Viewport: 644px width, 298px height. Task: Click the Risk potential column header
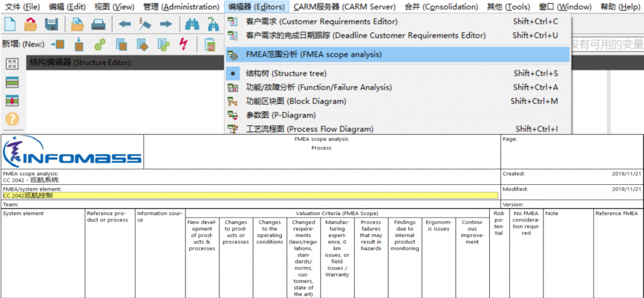[x=499, y=223]
